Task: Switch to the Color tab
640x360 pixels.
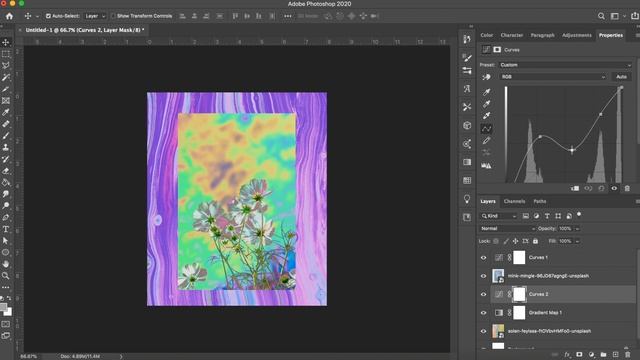Action: (x=487, y=35)
